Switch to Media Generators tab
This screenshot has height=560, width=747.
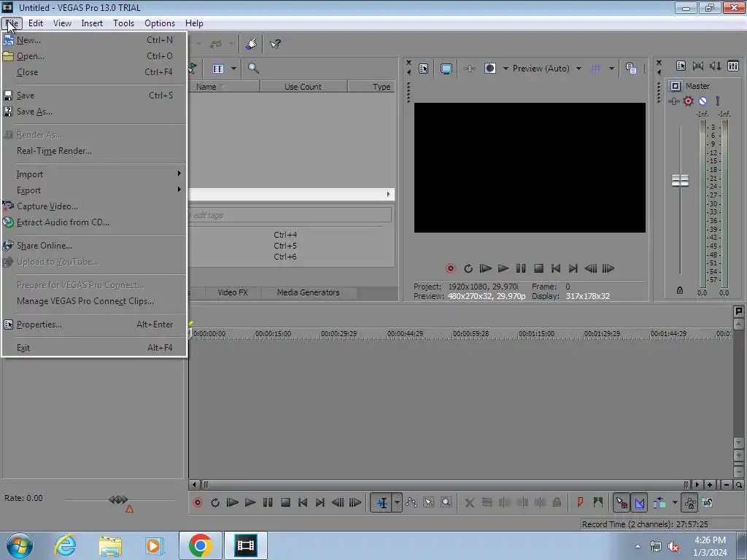(309, 292)
